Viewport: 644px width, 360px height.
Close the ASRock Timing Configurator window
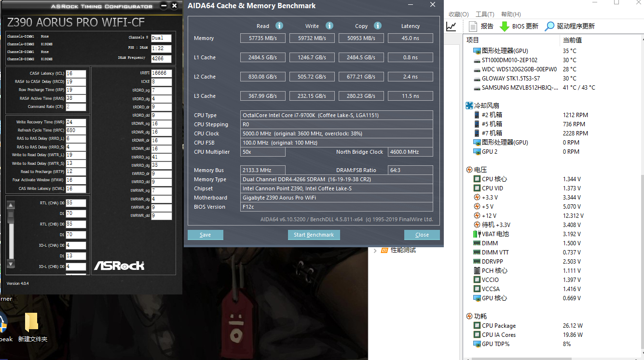pos(174,6)
